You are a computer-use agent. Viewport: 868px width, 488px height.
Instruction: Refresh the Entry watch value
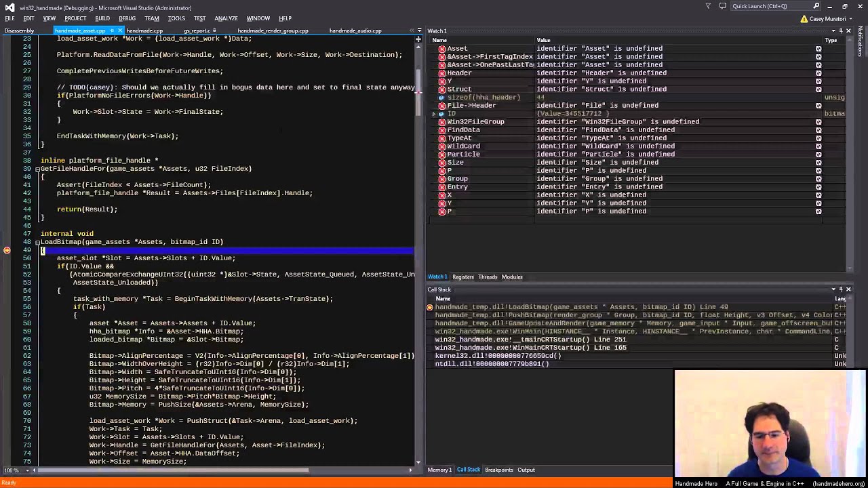coord(818,187)
